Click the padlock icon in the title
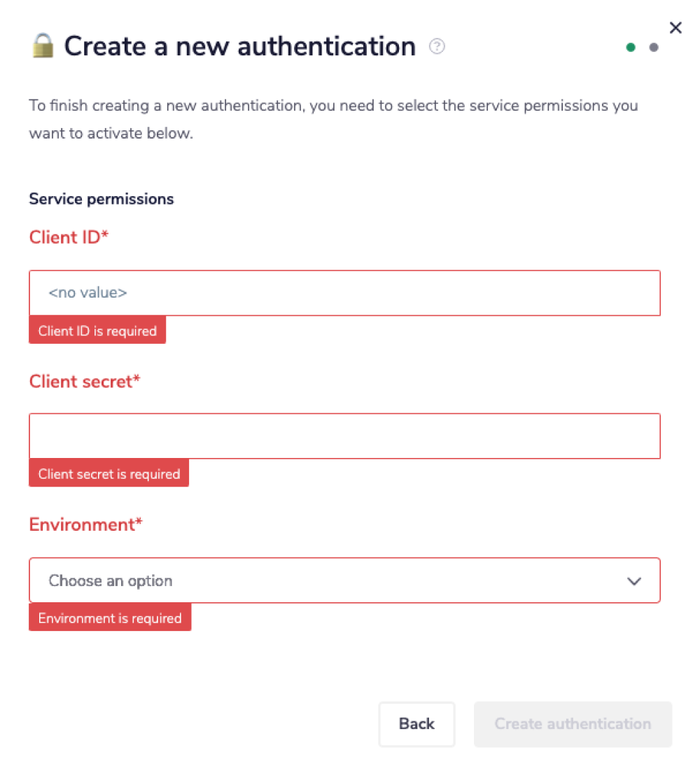This screenshot has height=771, width=700. click(x=42, y=45)
